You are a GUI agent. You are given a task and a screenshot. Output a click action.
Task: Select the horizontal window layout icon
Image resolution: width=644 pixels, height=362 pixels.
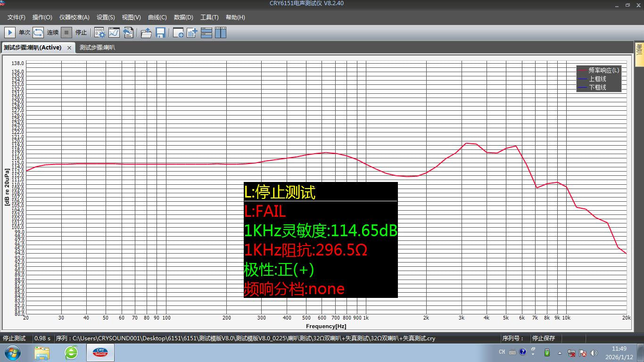tap(206, 33)
